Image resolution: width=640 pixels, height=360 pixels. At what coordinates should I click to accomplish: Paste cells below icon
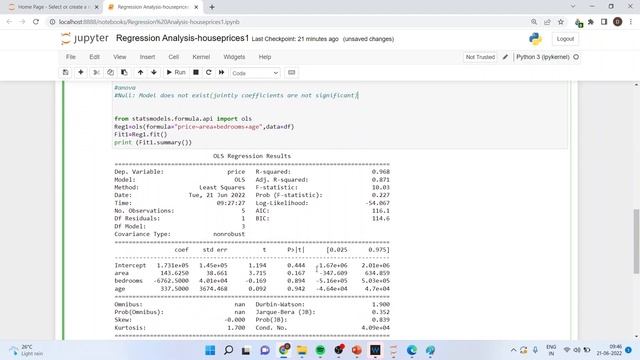point(124,73)
